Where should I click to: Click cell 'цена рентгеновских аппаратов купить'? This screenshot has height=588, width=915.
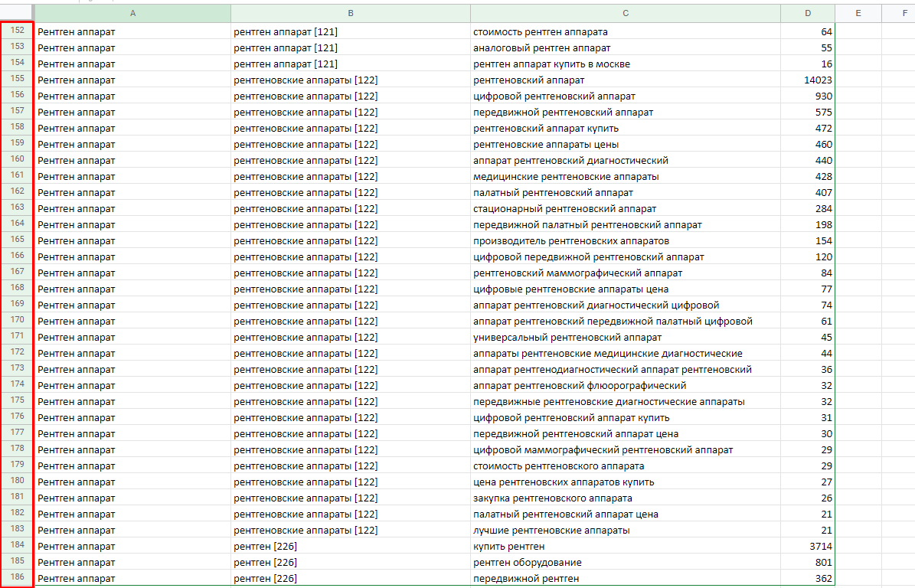pyautogui.click(x=625, y=482)
